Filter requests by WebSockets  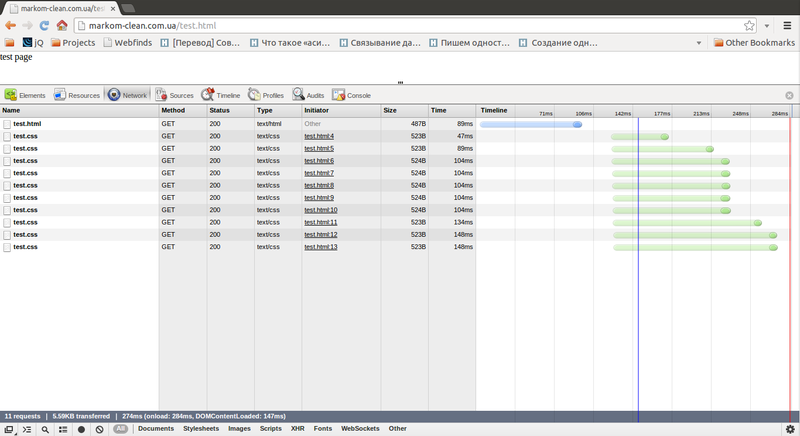(x=360, y=429)
